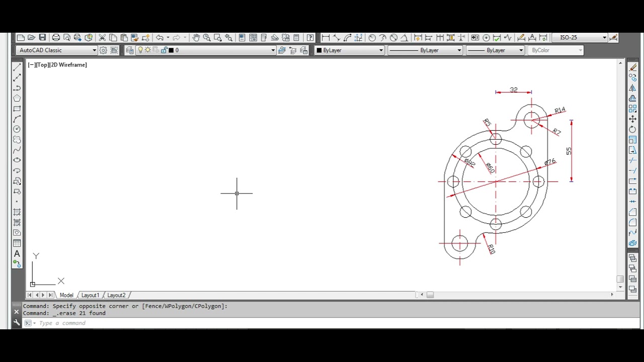Image resolution: width=644 pixels, height=362 pixels.
Task: Select the Aligned dimension tool
Action: [x=337, y=38]
